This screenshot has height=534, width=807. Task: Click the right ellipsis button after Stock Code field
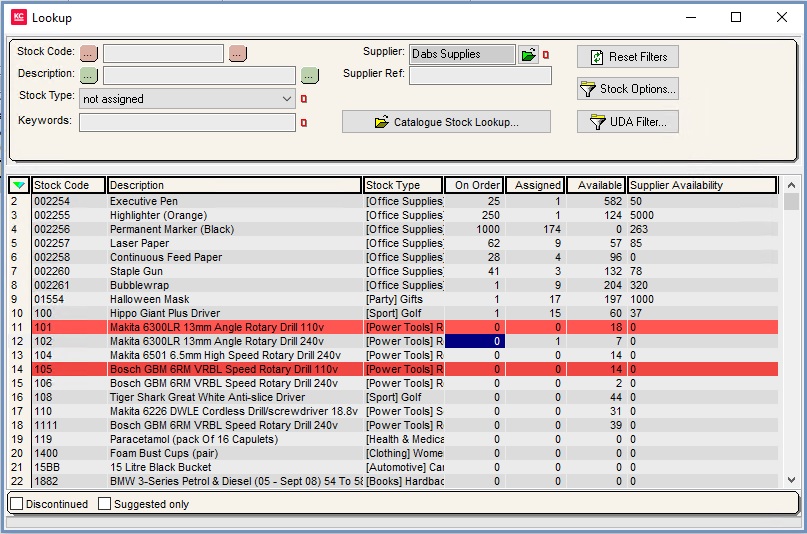click(238, 53)
